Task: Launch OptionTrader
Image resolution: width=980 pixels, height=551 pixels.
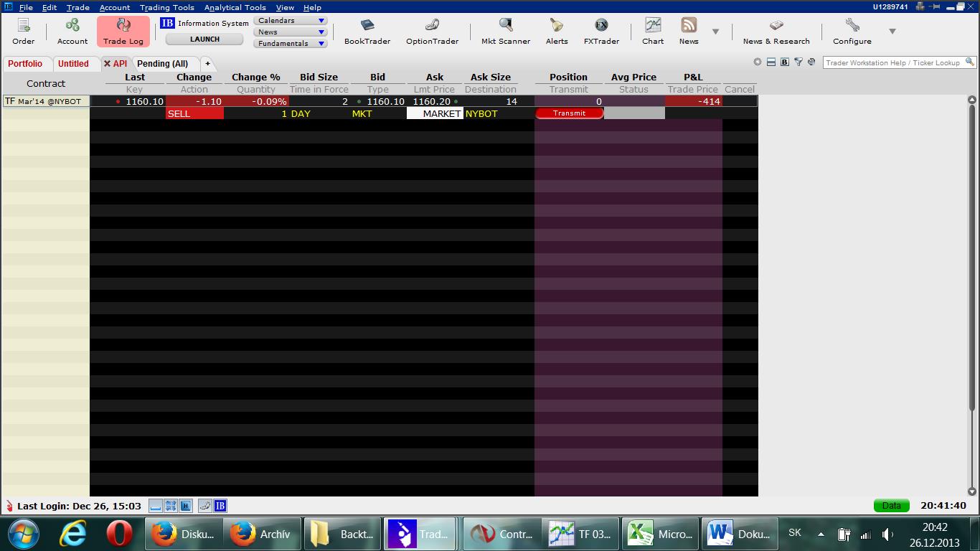Action: [x=432, y=32]
